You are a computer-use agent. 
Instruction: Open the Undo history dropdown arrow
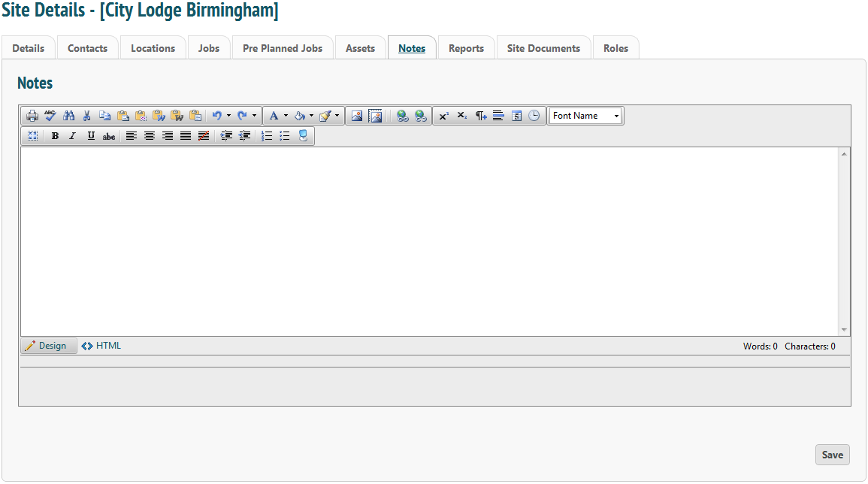(228, 116)
